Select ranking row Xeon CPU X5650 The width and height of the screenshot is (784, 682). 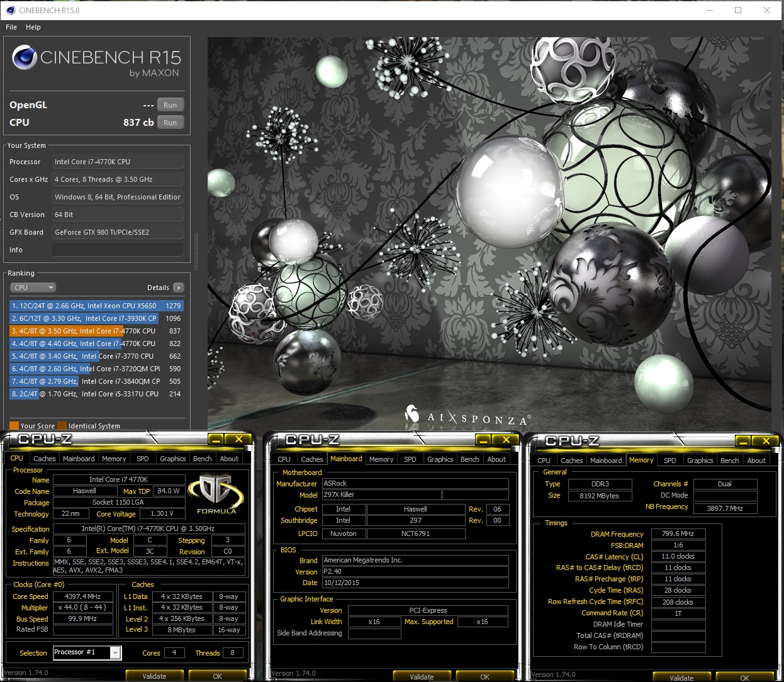coord(96,306)
